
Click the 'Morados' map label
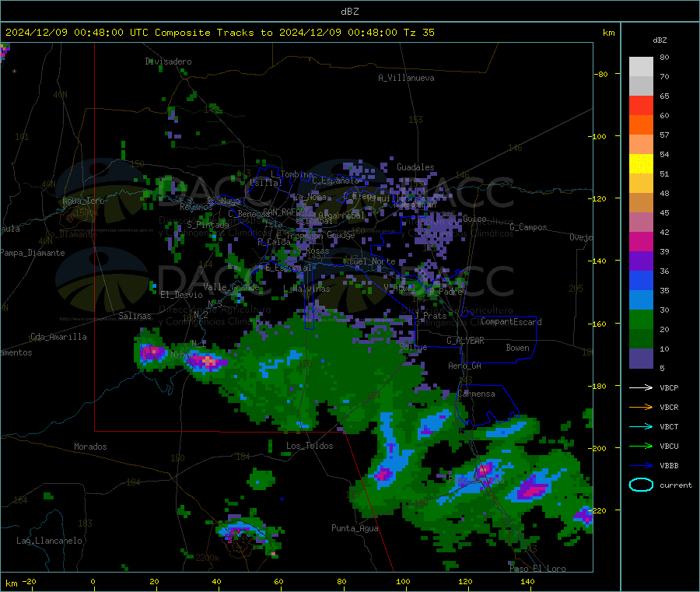[x=90, y=447]
